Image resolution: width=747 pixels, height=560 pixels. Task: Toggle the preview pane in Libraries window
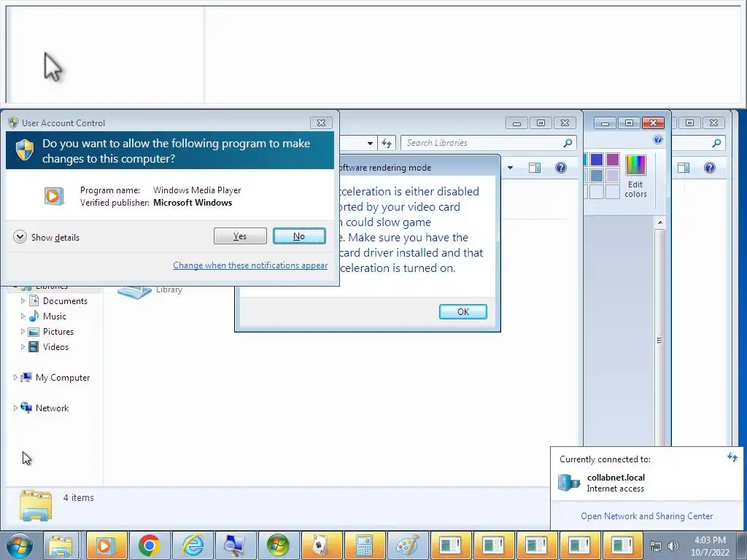[x=535, y=168]
